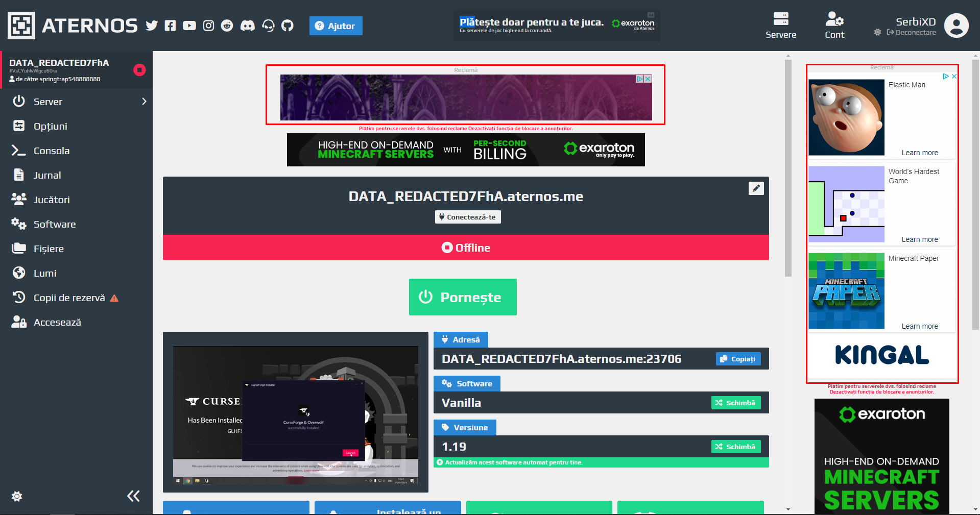Close the right sidebar ad
Screen dimensions: 980x515
[954, 76]
